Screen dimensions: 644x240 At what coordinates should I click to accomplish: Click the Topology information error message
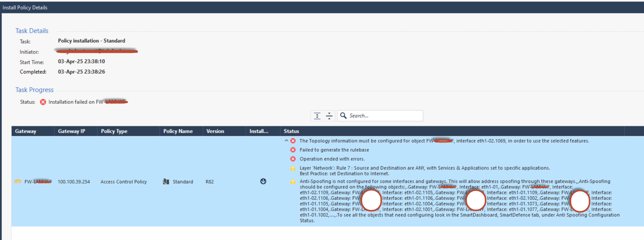pos(444,141)
